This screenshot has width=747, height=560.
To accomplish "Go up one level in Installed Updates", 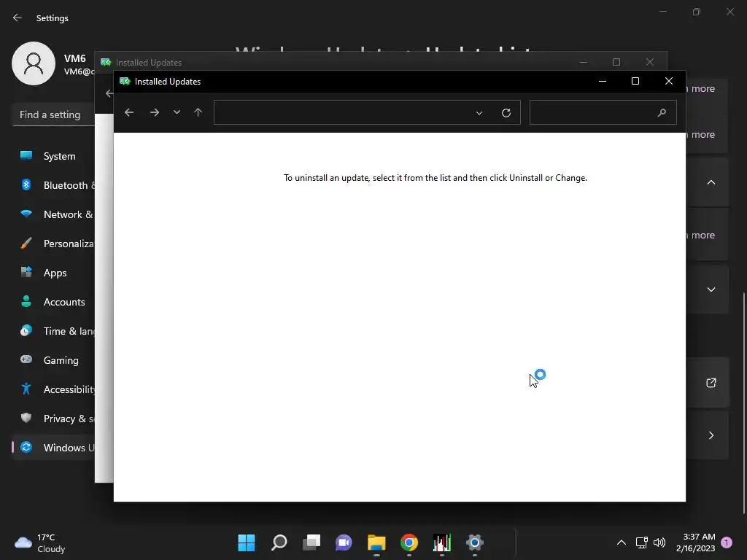I will click(x=198, y=112).
